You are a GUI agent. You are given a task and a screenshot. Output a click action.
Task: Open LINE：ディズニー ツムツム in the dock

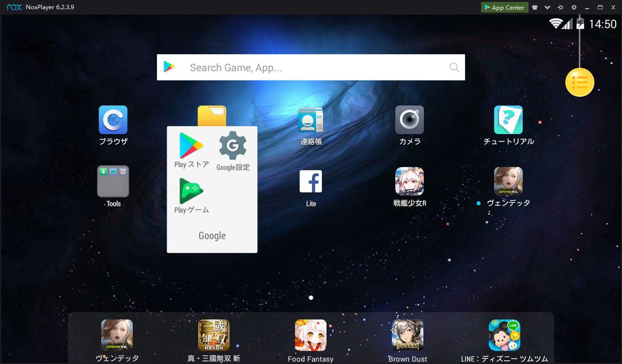click(x=504, y=335)
